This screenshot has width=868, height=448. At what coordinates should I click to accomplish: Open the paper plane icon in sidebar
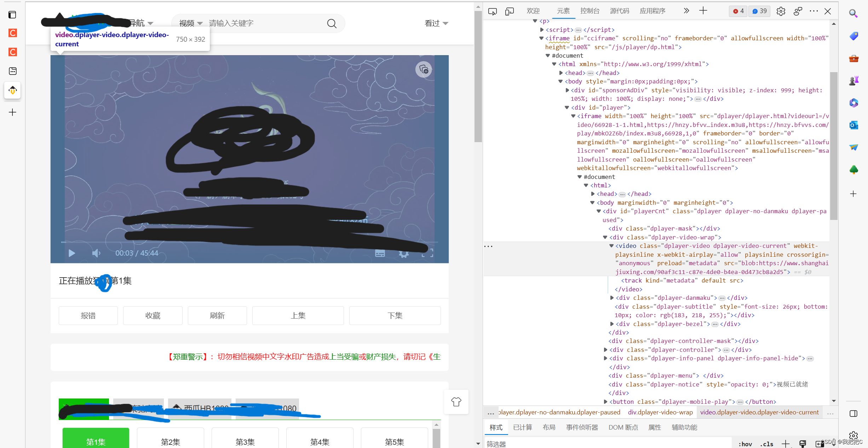coord(853,147)
